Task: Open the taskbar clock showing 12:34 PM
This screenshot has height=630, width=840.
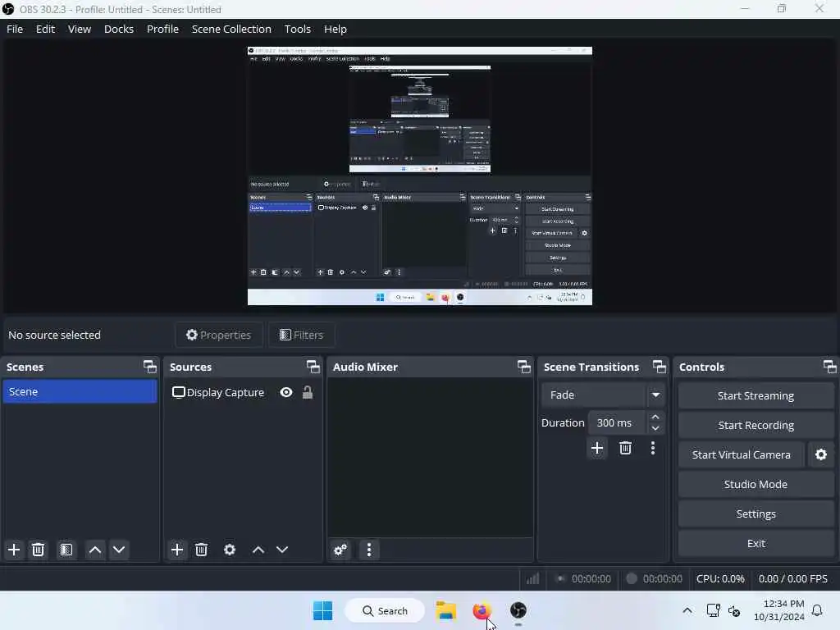Action: [778, 610]
